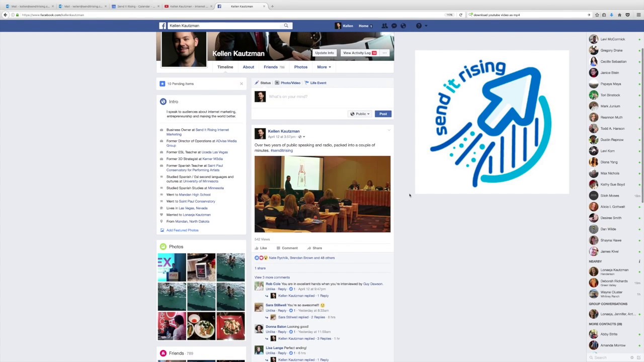Play the conference video thumbnail in post
Viewport: 644px width, 362px height.
point(322,194)
